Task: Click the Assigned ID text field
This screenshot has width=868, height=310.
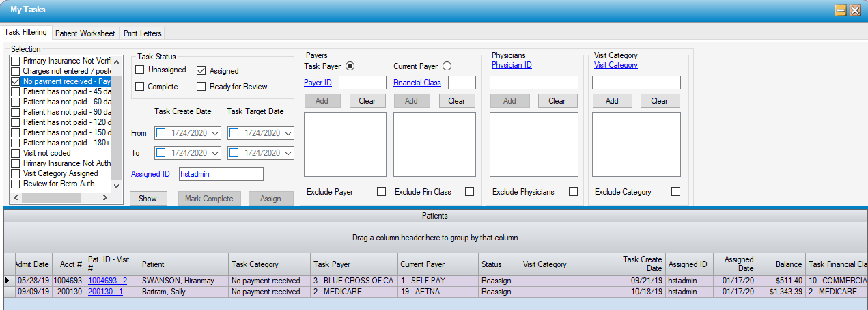Action: (221, 174)
